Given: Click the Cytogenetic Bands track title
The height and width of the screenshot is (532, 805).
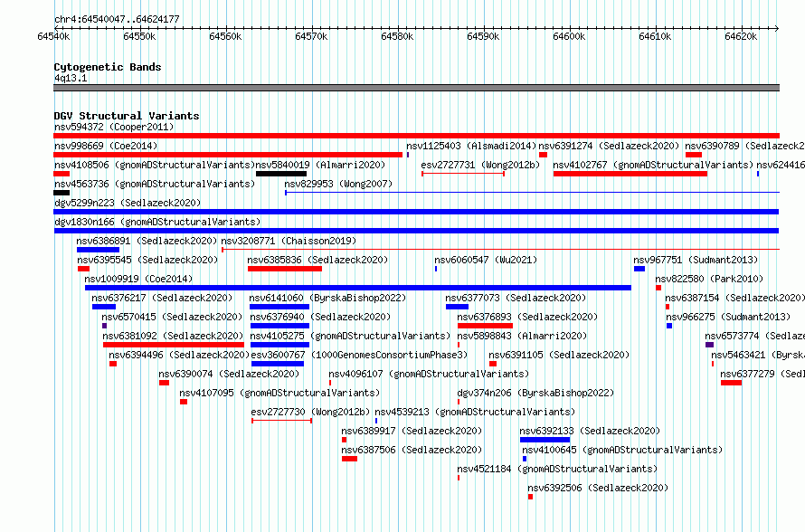Looking at the screenshot, I should [108, 67].
